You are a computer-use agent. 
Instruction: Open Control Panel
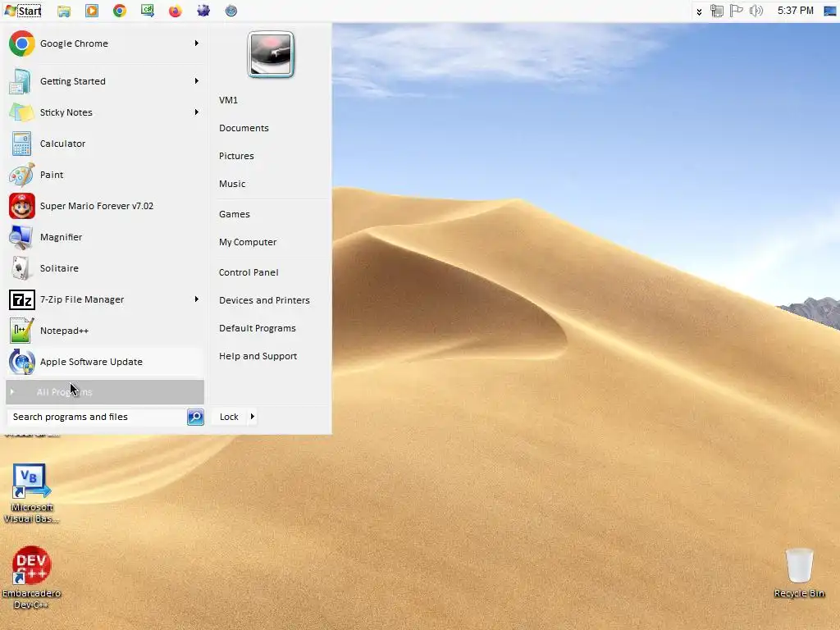pyautogui.click(x=249, y=272)
